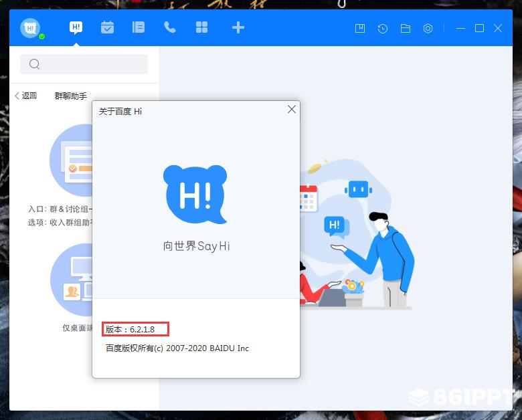Screen dimensions: 522x420
Task: Open the calendar tab
Action: pyautogui.click(x=107, y=27)
